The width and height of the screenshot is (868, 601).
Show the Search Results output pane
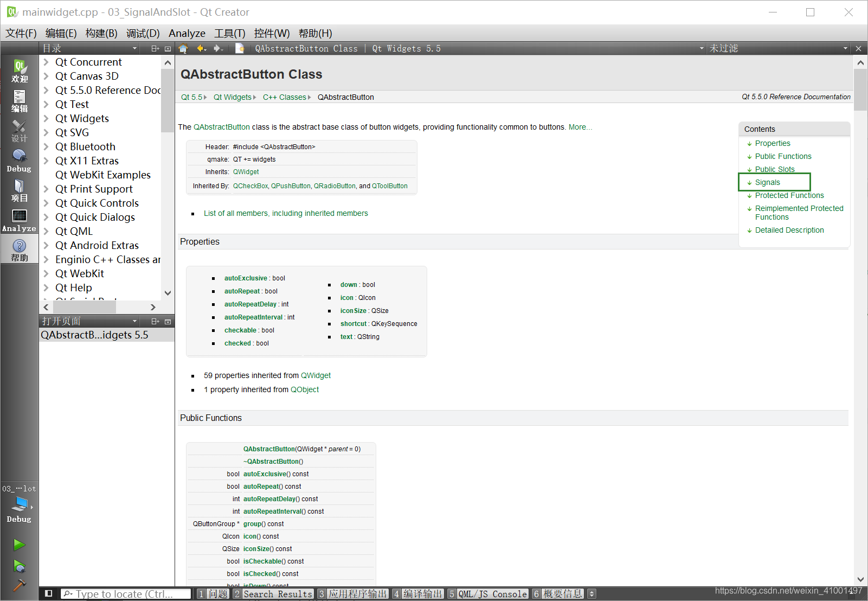coord(273,594)
